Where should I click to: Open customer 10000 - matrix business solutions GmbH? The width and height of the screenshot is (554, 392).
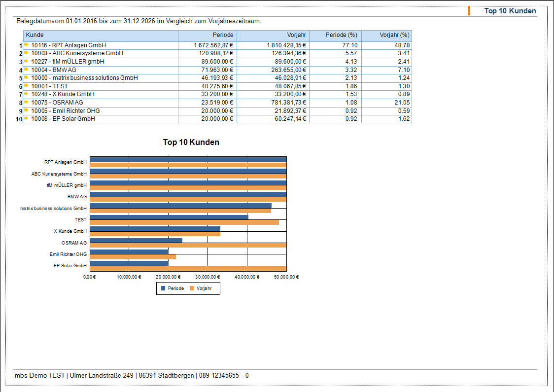pyautogui.click(x=84, y=78)
